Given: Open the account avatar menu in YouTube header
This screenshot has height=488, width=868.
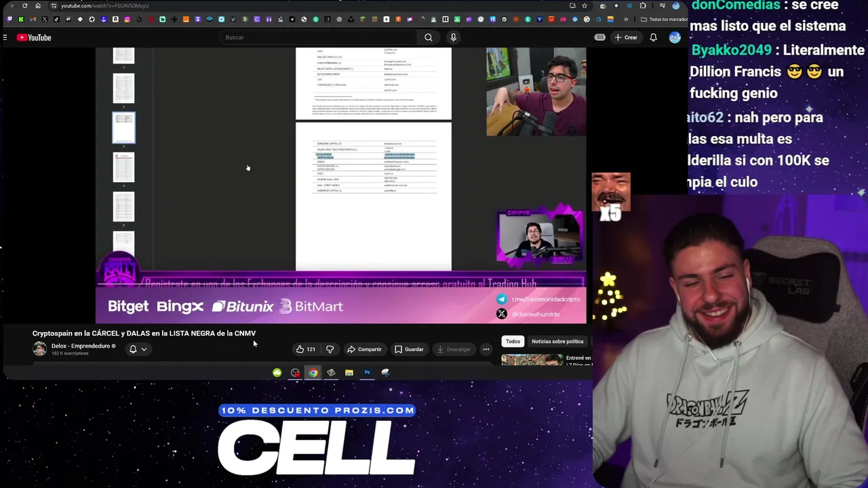Looking at the screenshot, I should [675, 37].
